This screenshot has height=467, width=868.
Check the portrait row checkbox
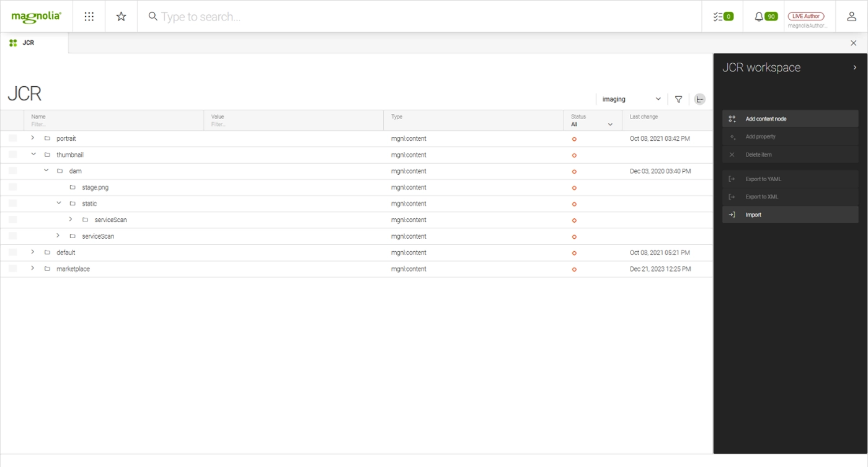[12, 138]
